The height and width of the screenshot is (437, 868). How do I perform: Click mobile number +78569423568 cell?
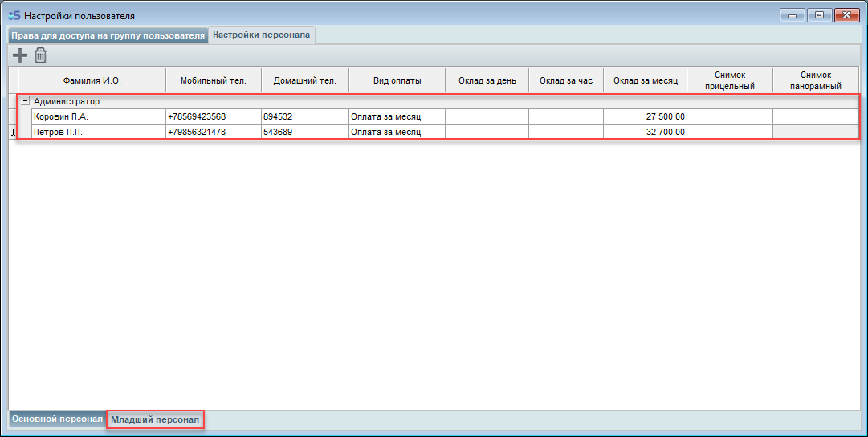point(213,116)
